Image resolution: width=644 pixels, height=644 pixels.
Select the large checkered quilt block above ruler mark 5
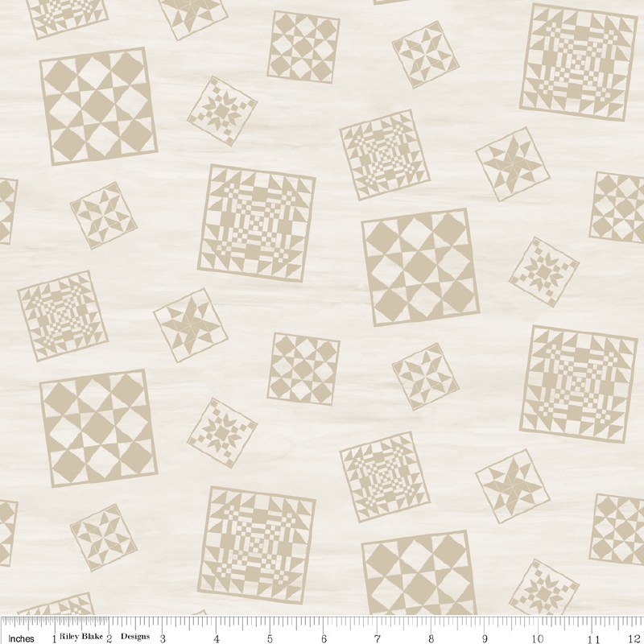coord(258,539)
